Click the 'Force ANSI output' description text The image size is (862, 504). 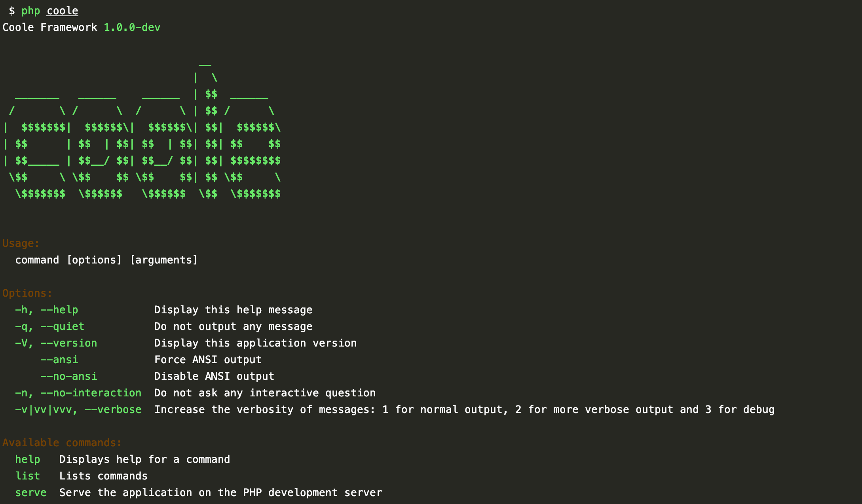point(208,360)
